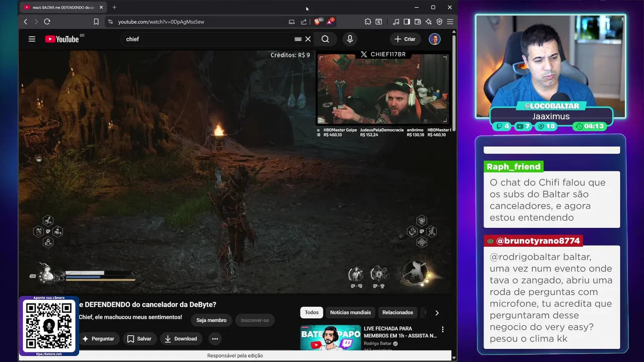Open the Rodrigo Baltar channel link

click(377, 343)
